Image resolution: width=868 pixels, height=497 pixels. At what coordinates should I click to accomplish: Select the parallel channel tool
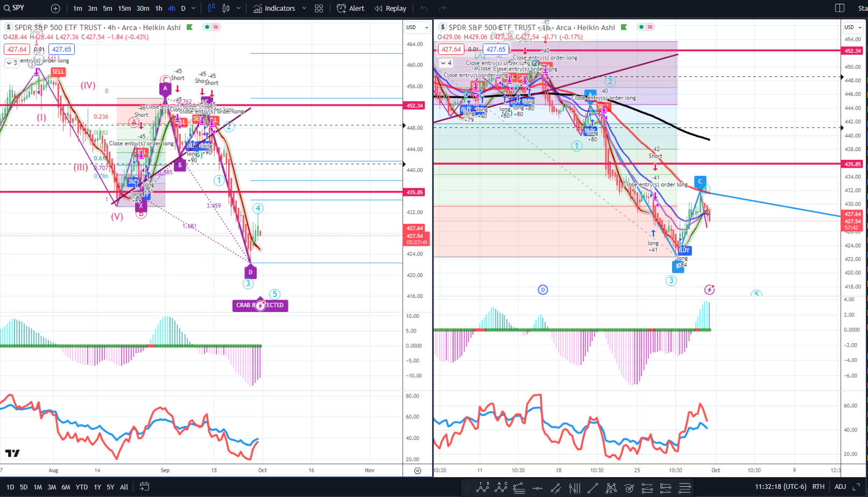click(556, 488)
